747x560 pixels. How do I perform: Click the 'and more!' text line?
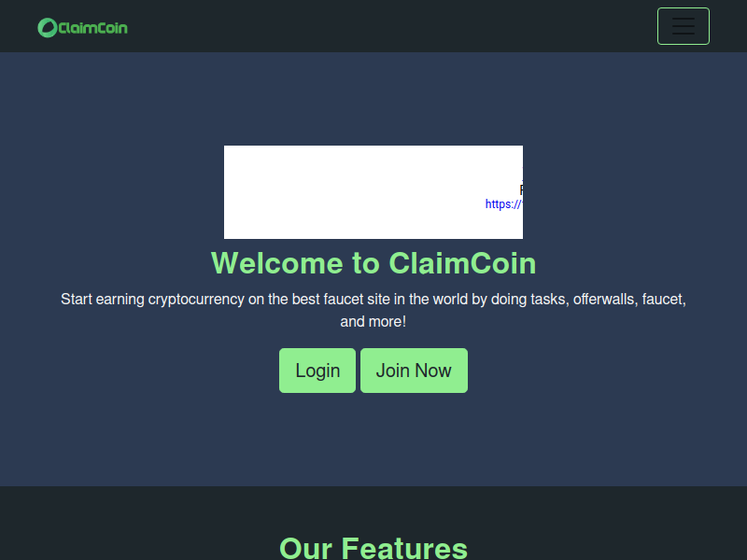(x=373, y=321)
